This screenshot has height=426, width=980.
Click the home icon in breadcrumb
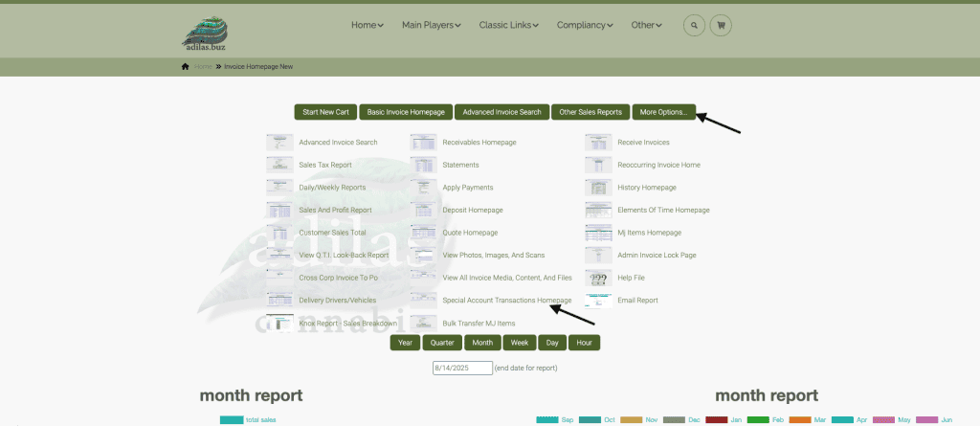tap(185, 66)
